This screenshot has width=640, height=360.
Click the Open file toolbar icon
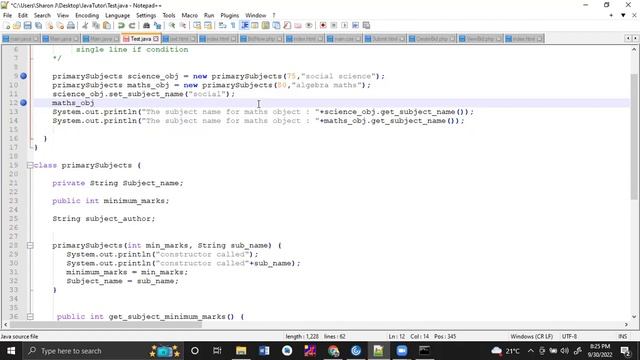pyautogui.click(x=17, y=25)
